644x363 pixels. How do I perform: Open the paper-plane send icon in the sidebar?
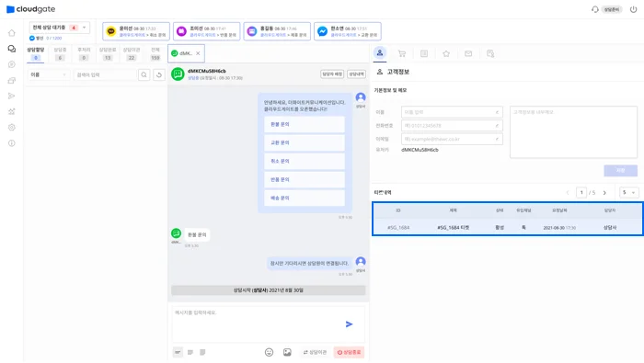tap(11, 96)
